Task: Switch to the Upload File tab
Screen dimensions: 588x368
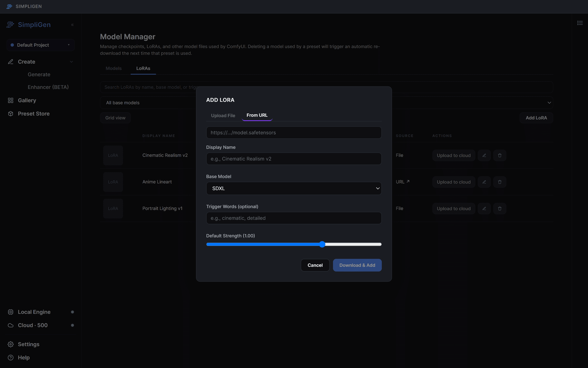Action: point(223,115)
